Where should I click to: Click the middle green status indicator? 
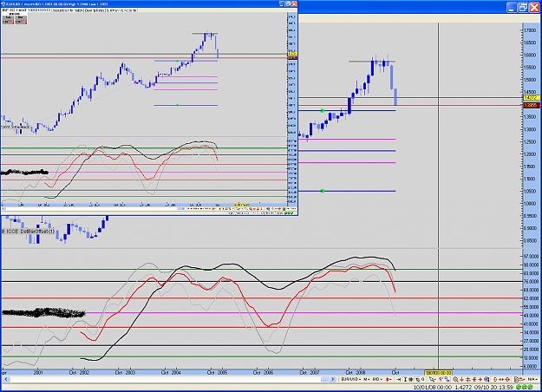click(x=525, y=387)
